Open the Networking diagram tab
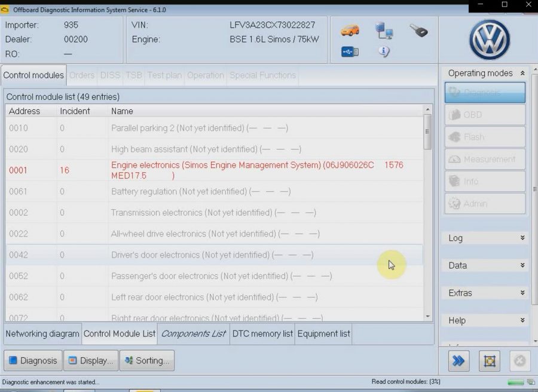 (x=42, y=334)
